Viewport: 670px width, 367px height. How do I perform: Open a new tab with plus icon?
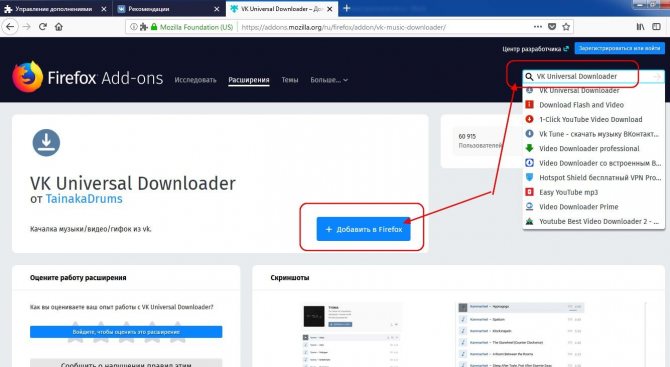(x=347, y=8)
